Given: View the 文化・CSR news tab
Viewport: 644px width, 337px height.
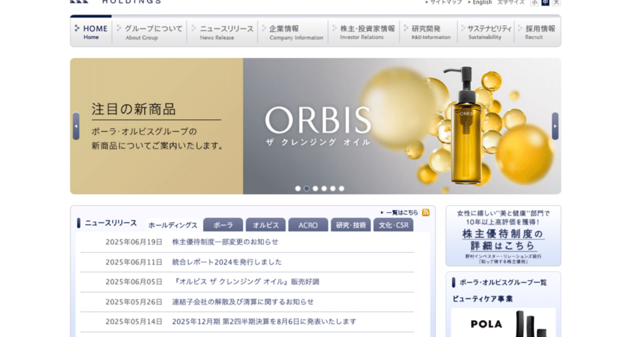Looking at the screenshot, I should click(393, 225).
